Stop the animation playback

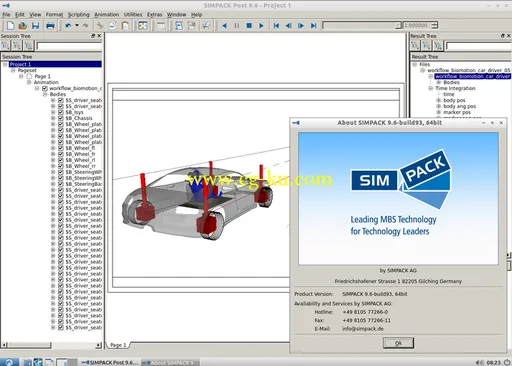249,25
